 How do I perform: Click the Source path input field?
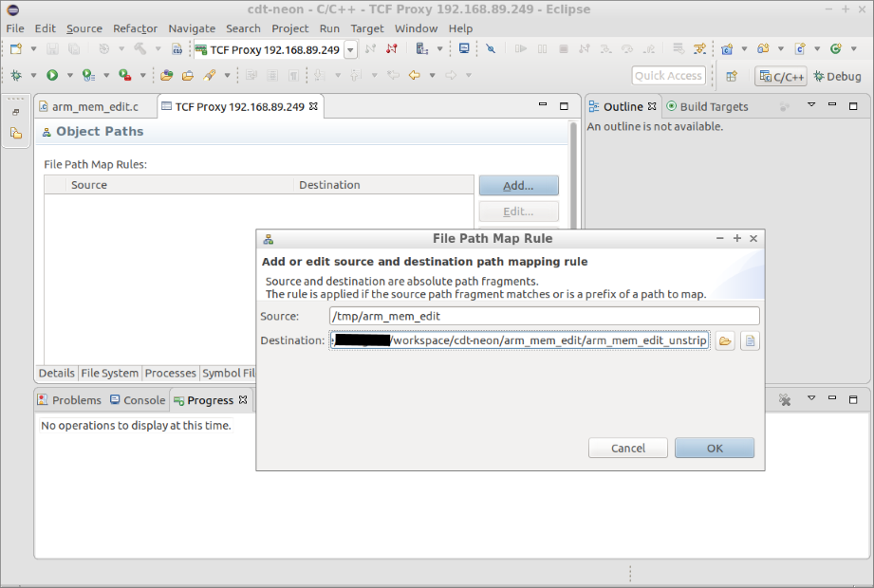coord(544,316)
